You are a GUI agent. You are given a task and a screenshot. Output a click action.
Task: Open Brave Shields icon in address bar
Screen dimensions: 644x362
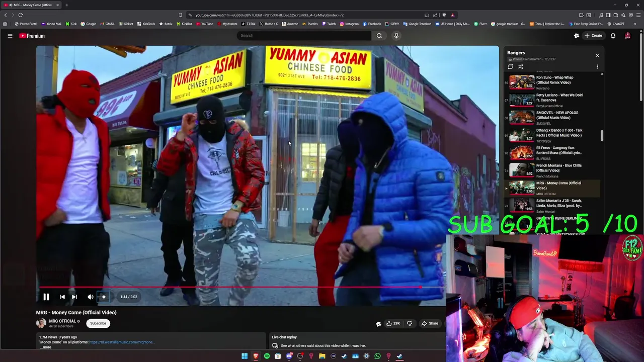444,15
